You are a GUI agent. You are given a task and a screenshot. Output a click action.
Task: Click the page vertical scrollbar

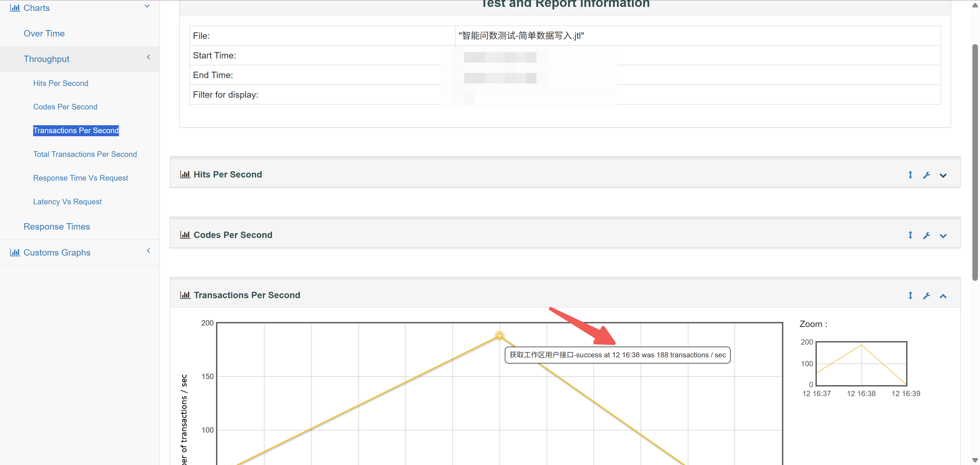click(x=975, y=163)
